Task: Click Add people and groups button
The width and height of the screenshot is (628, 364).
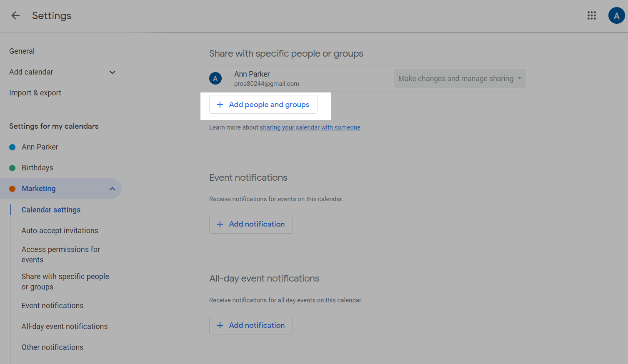Action: (263, 105)
